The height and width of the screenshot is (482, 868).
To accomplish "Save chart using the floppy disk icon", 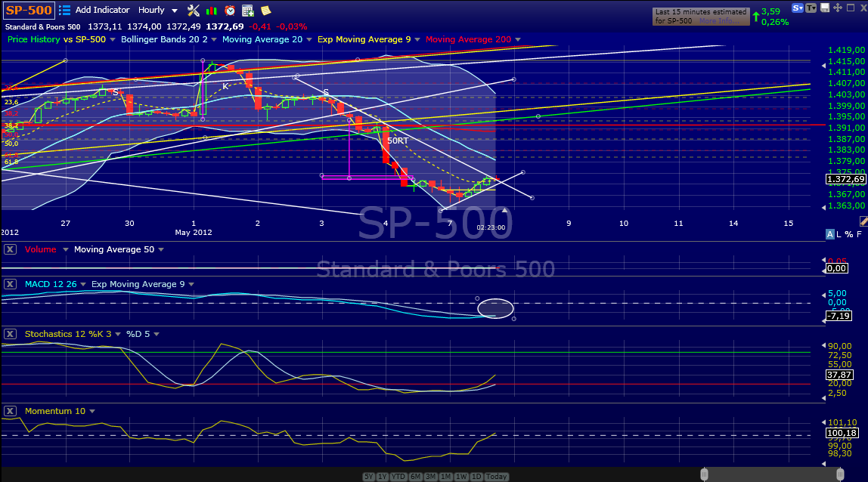I will pyautogui.click(x=825, y=8).
